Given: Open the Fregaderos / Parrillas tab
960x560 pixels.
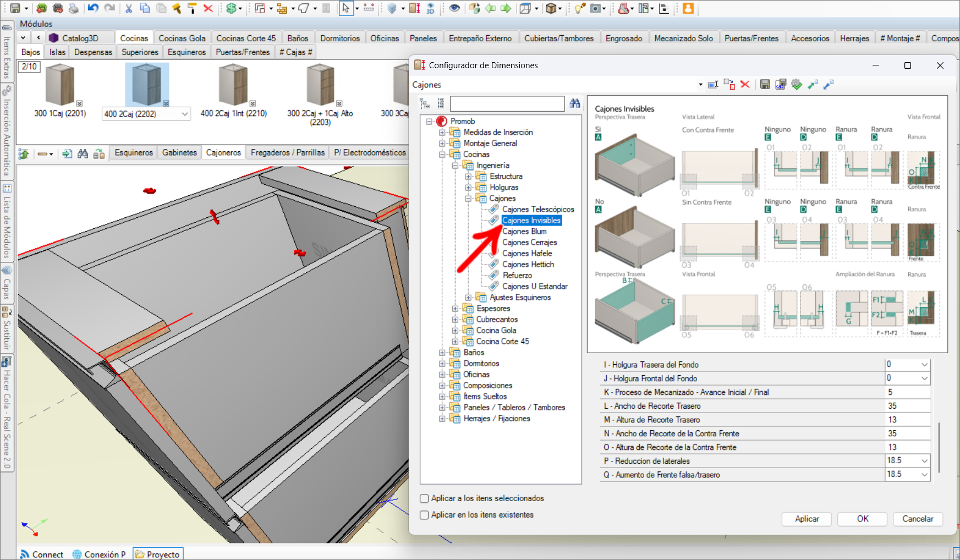Looking at the screenshot, I should click(x=287, y=152).
